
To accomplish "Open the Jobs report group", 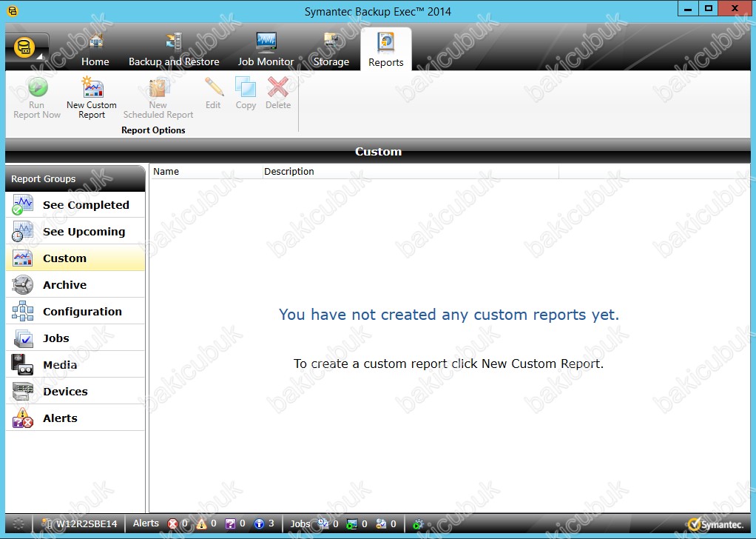I will click(x=75, y=338).
